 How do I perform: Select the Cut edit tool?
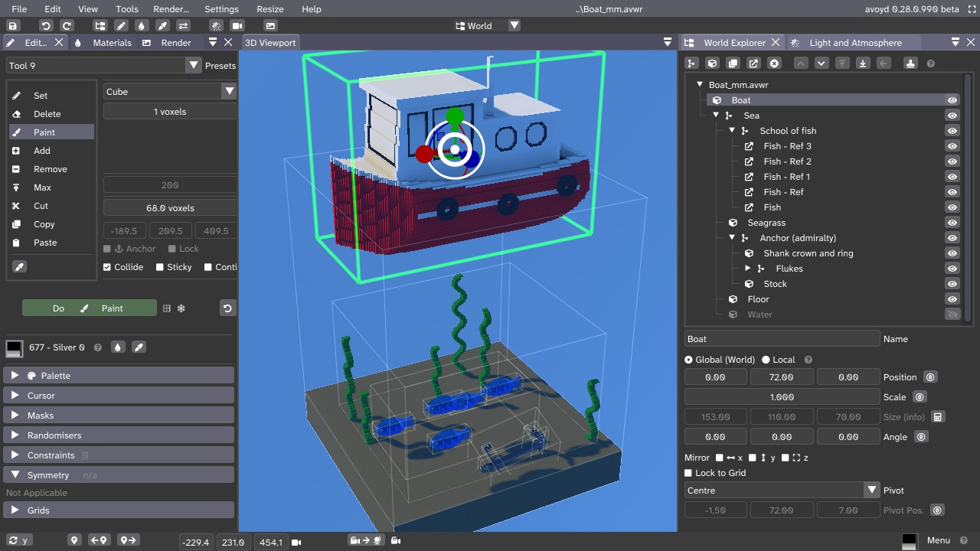point(41,206)
